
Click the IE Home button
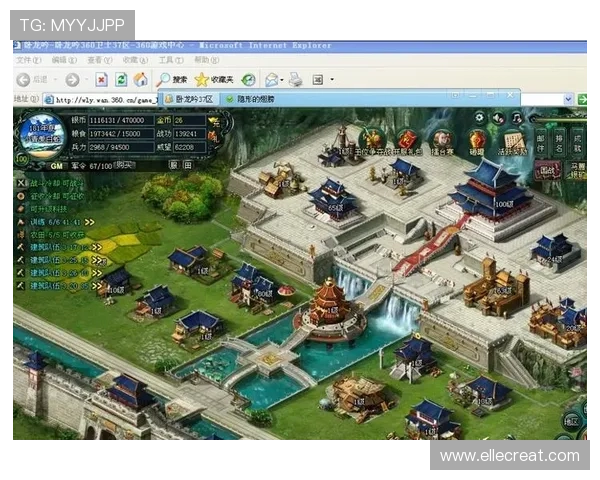[140, 80]
